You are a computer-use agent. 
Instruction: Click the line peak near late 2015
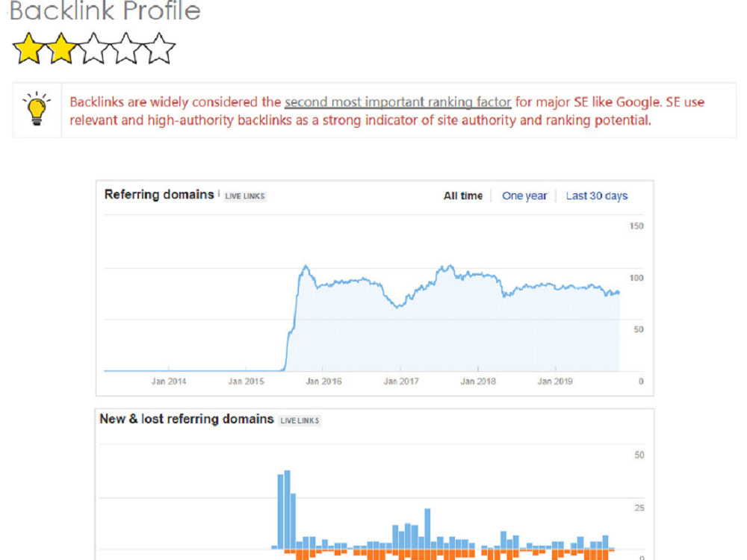306,267
